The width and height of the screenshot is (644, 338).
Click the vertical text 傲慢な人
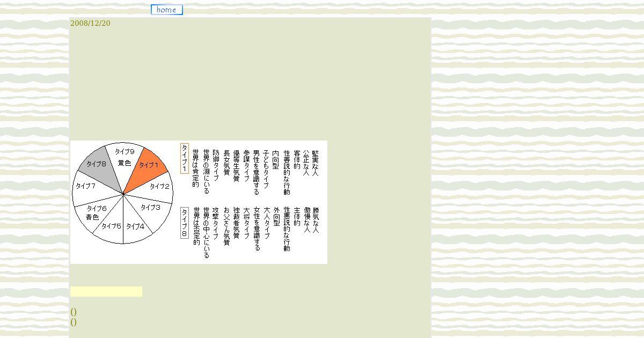click(307, 220)
